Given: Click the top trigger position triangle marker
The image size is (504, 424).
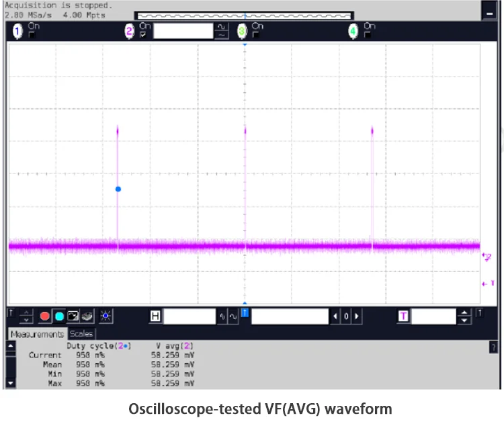Looking at the screenshot, I should 245,44.
